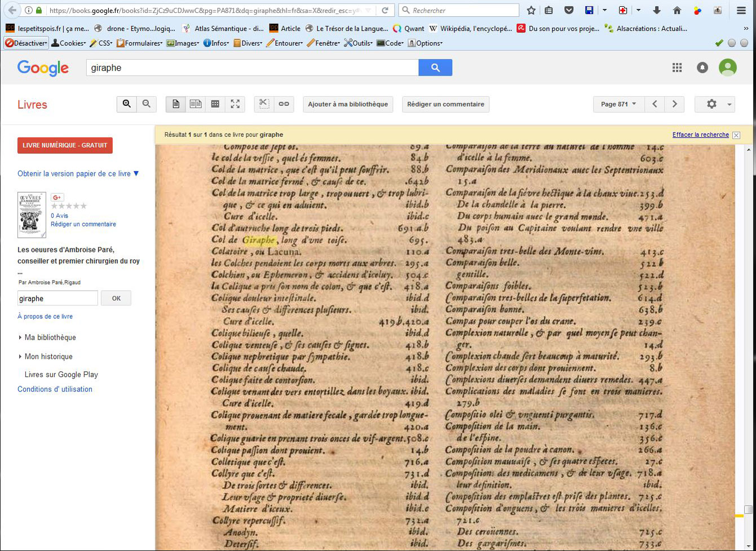Click the zoom in magnifier icon
This screenshot has height=551, width=756.
127,104
